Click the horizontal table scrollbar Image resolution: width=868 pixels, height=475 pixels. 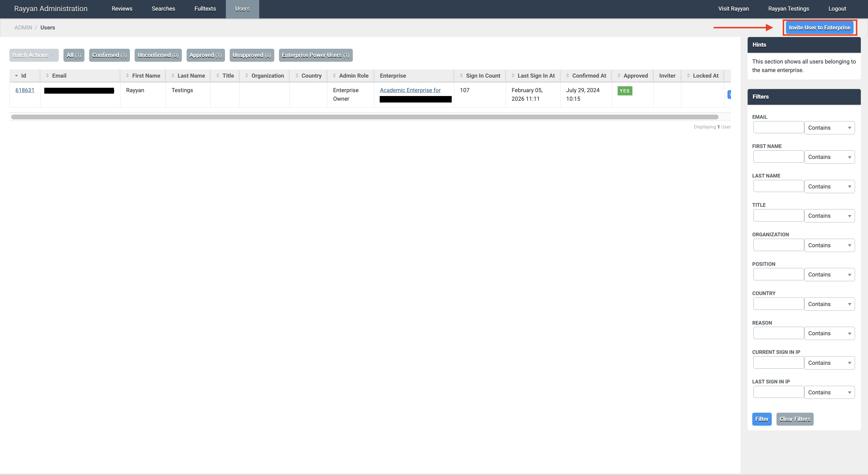coord(365,117)
